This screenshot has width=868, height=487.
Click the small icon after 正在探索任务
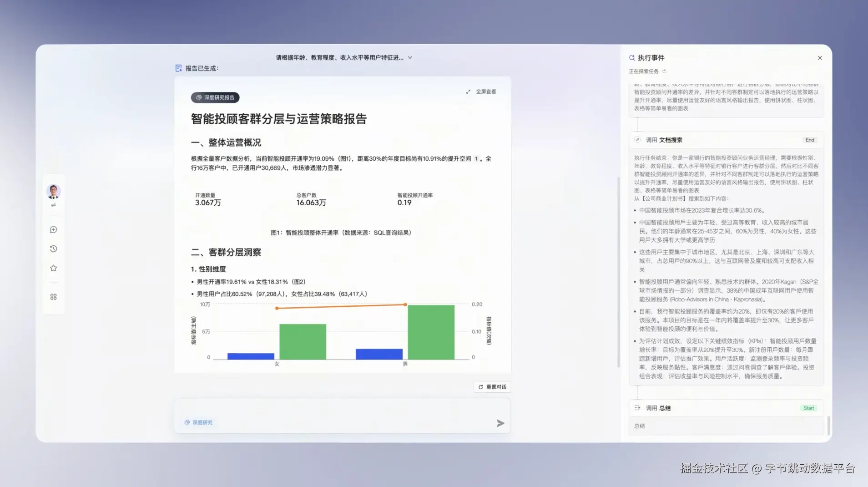664,71
